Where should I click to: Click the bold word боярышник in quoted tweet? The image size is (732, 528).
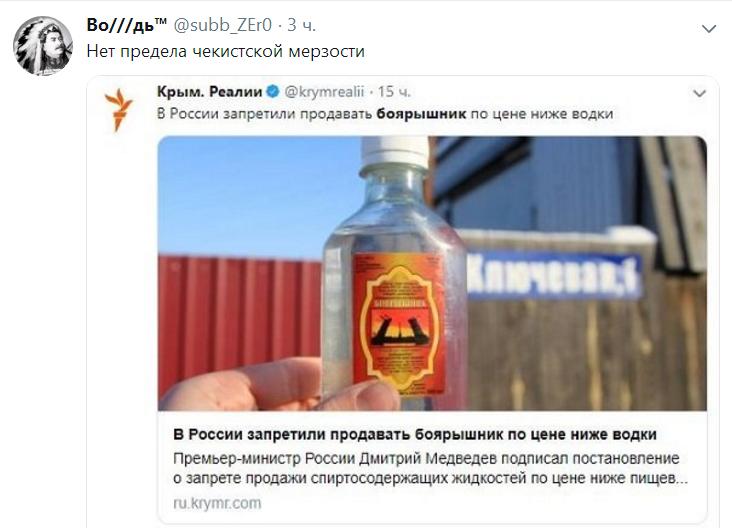(421, 114)
